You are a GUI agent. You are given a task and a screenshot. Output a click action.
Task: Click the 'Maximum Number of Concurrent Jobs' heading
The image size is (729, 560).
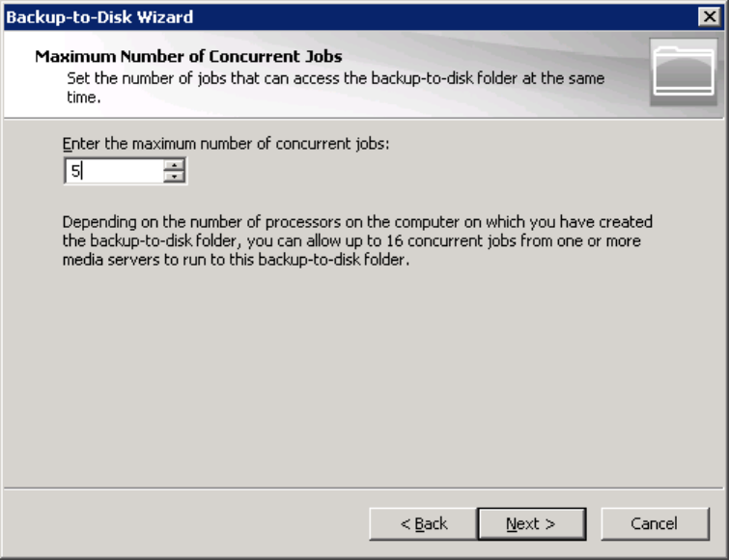188,56
